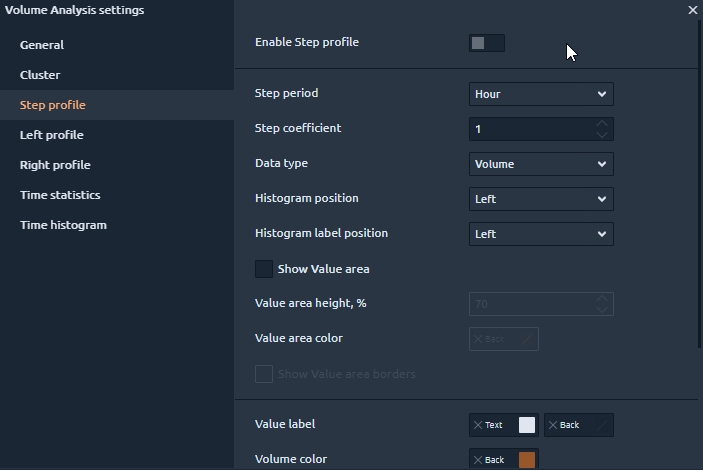
Task: Open the Step period dropdown
Action: click(x=540, y=94)
